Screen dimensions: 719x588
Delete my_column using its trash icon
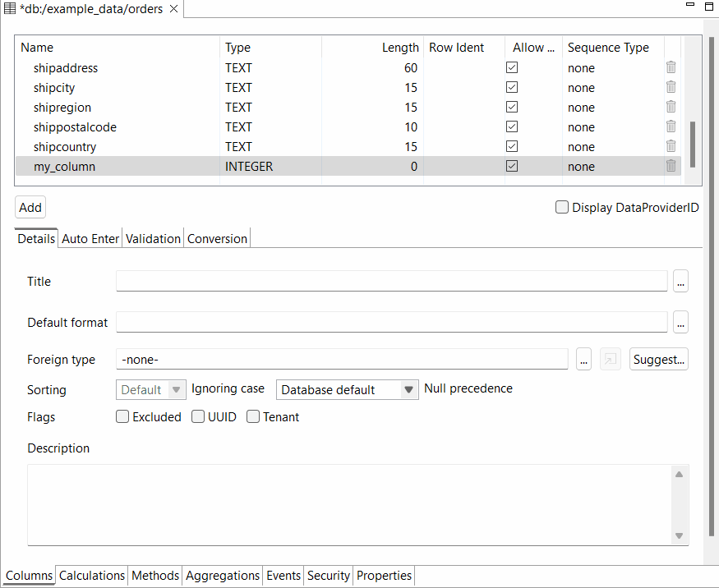coord(671,166)
